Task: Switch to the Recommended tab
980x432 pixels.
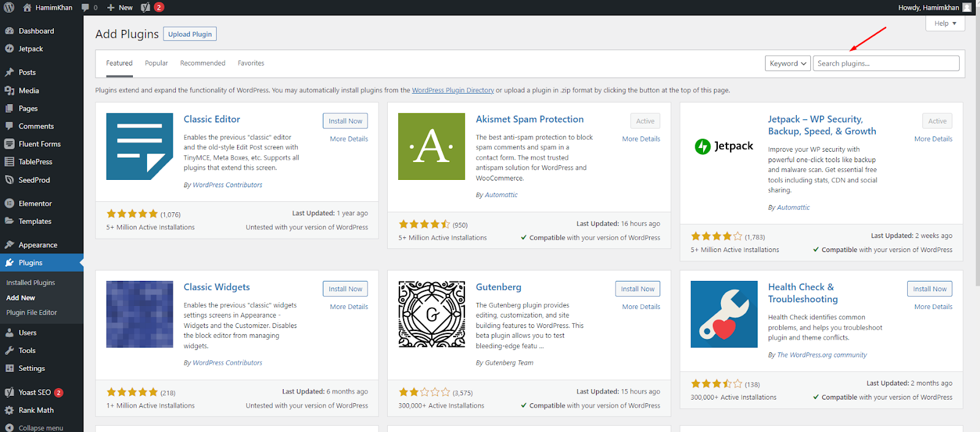Action: coord(203,63)
